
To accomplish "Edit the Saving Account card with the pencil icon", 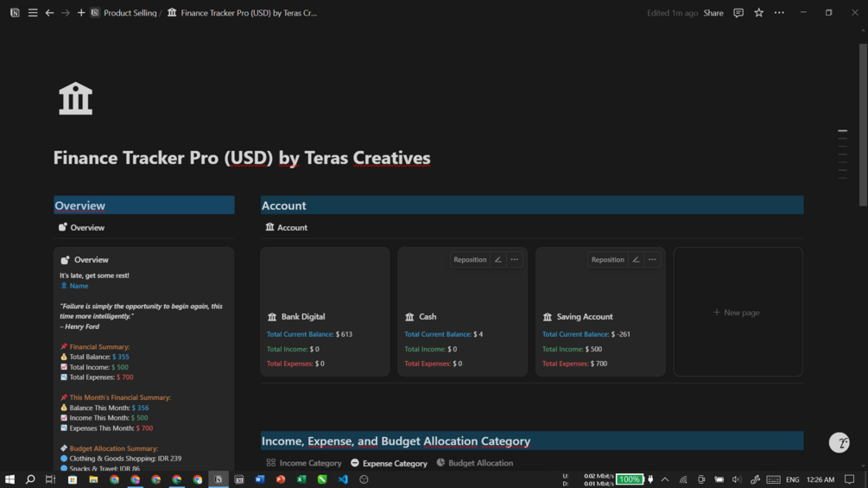I will [x=636, y=259].
